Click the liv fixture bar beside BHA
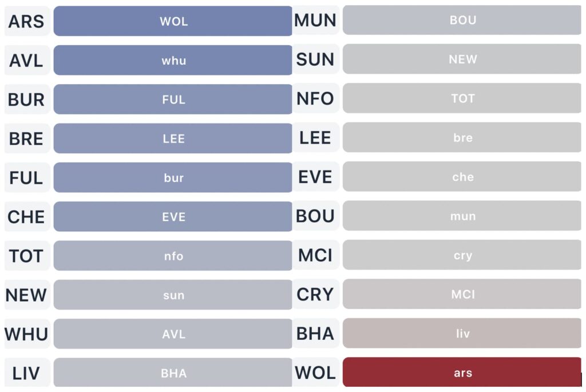 pos(462,333)
